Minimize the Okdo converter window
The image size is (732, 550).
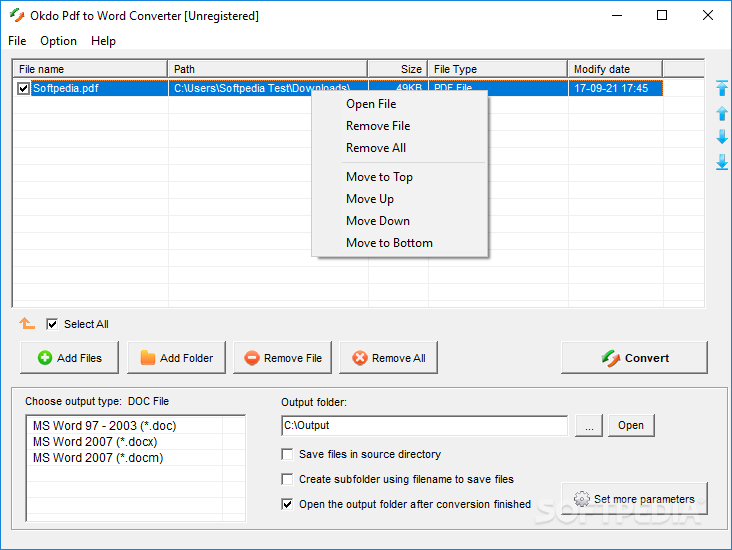[617, 15]
